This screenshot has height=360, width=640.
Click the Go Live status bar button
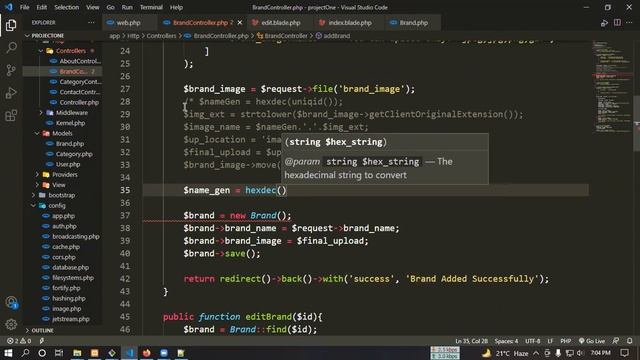point(592,341)
